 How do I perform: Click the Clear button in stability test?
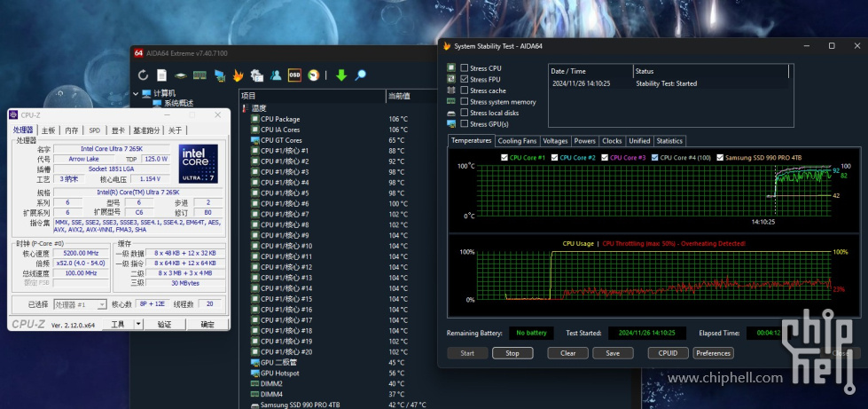click(568, 353)
